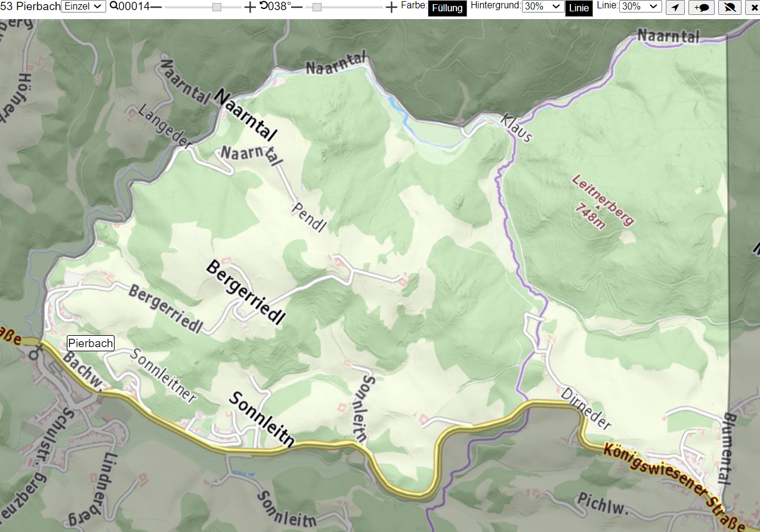Click the rotation plus icon
This screenshot has width=760, height=532.
coord(391,7)
